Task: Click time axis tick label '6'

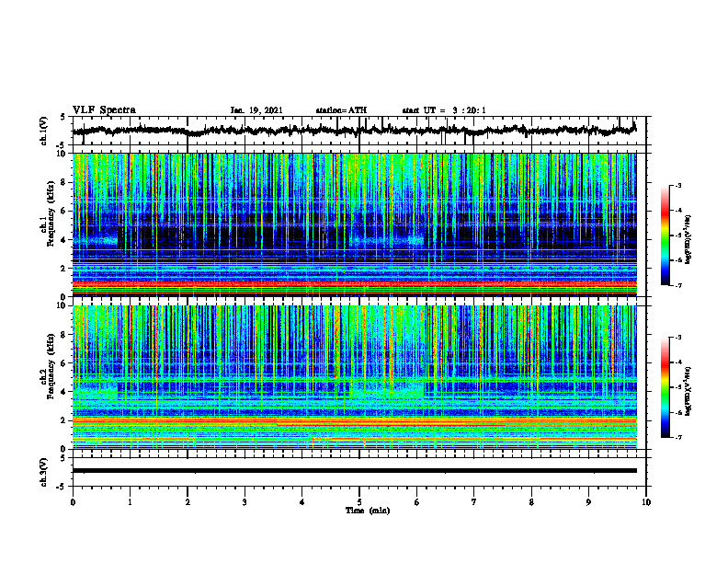Action: [x=417, y=502]
